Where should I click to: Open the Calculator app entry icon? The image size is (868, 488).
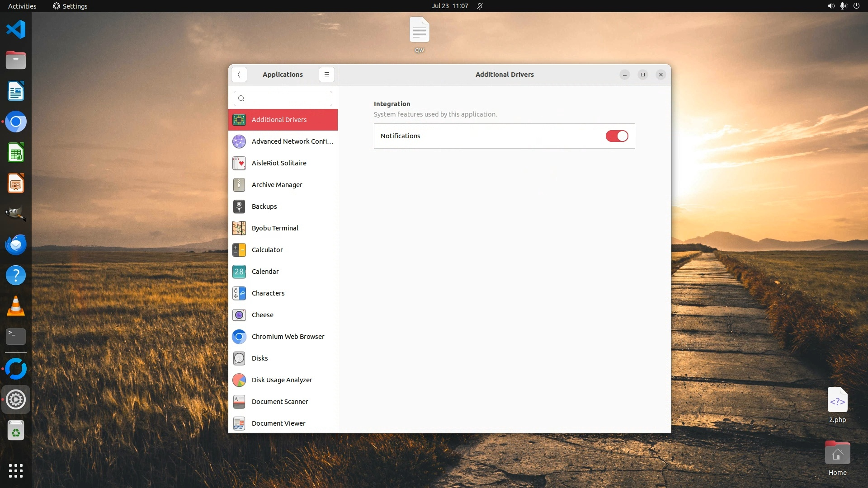pos(239,250)
